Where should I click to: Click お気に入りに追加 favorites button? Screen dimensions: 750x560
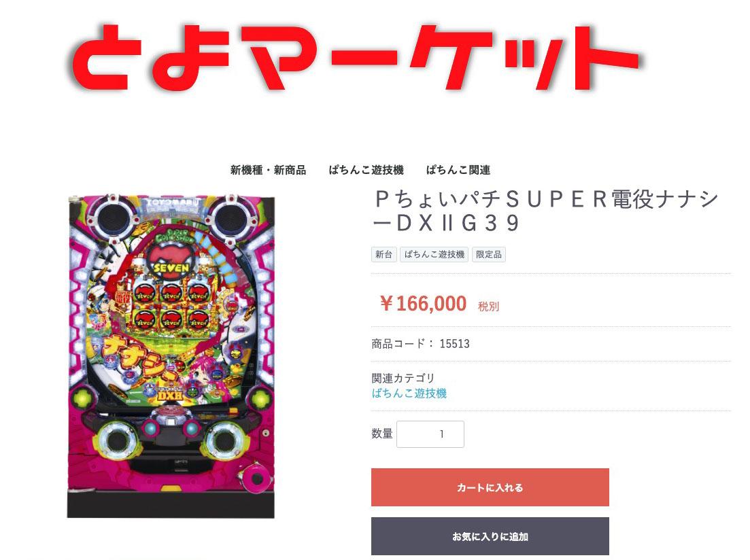[490, 537]
